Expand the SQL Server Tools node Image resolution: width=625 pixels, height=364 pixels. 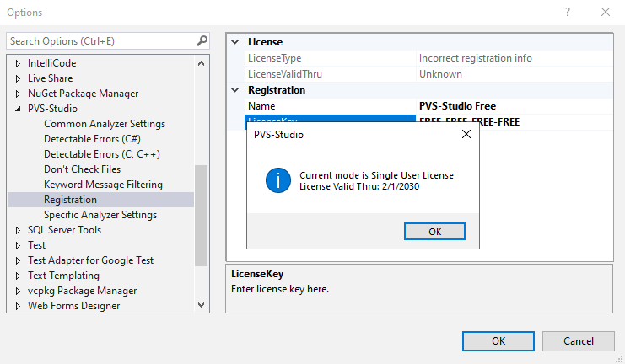tap(19, 230)
